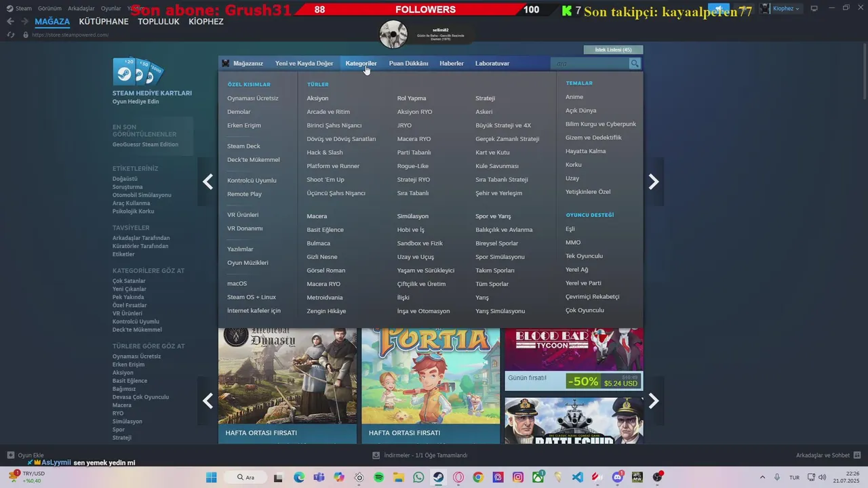Open the Yarış Simülasyonu genre
Image resolution: width=868 pixels, height=488 pixels.
(x=500, y=311)
